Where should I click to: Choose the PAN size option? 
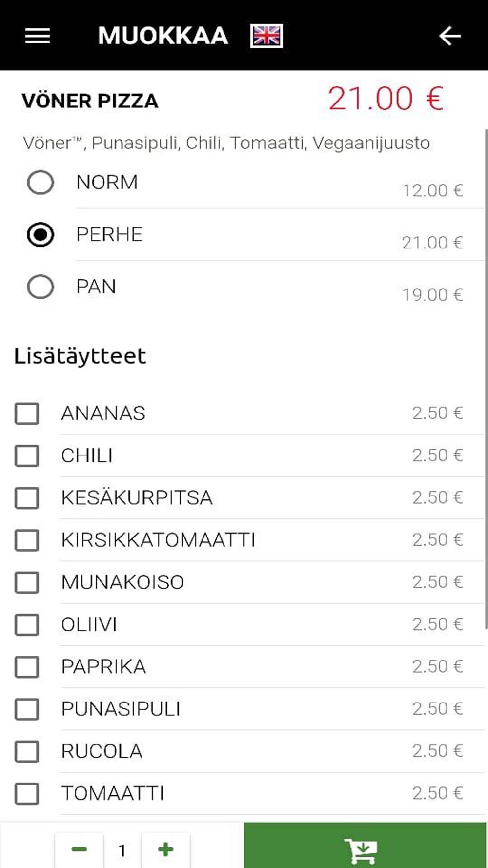click(x=41, y=287)
